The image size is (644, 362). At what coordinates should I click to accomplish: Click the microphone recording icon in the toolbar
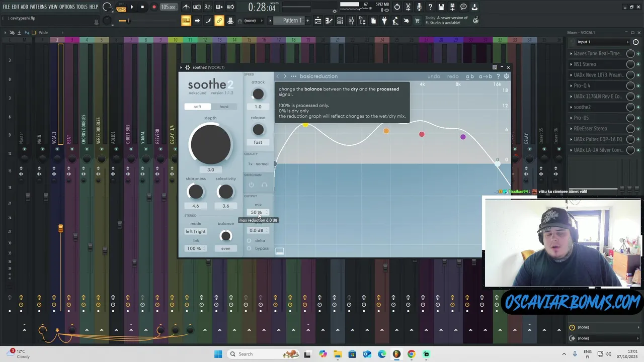[419, 7]
